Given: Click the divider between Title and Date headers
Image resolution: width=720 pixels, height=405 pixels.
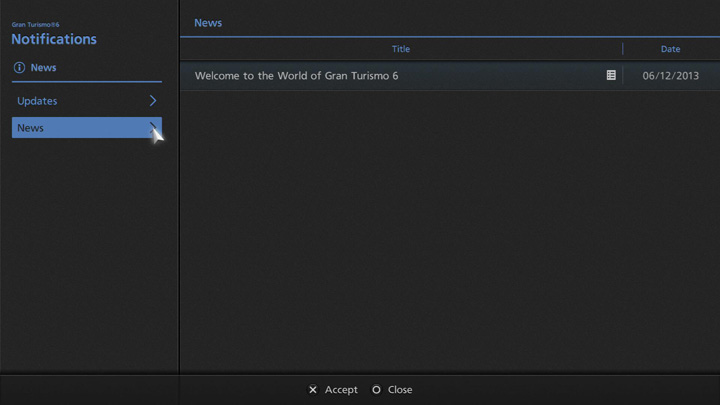Looking at the screenshot, I should click(x=622, y=49).
